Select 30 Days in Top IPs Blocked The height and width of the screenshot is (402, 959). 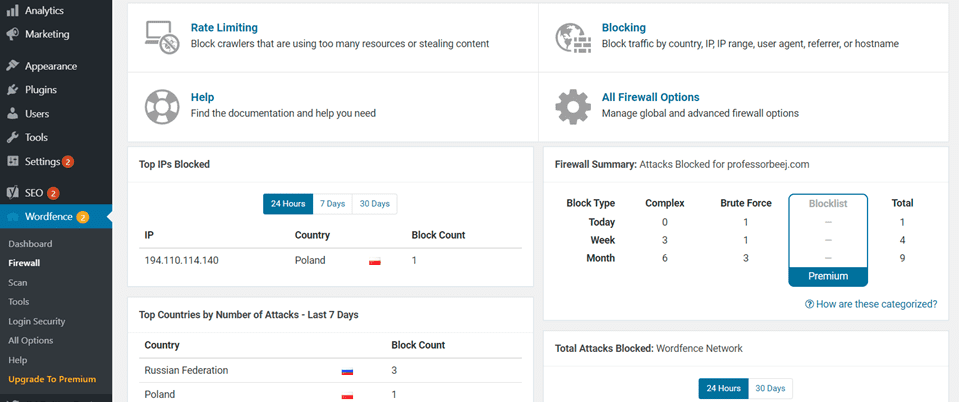374,204
